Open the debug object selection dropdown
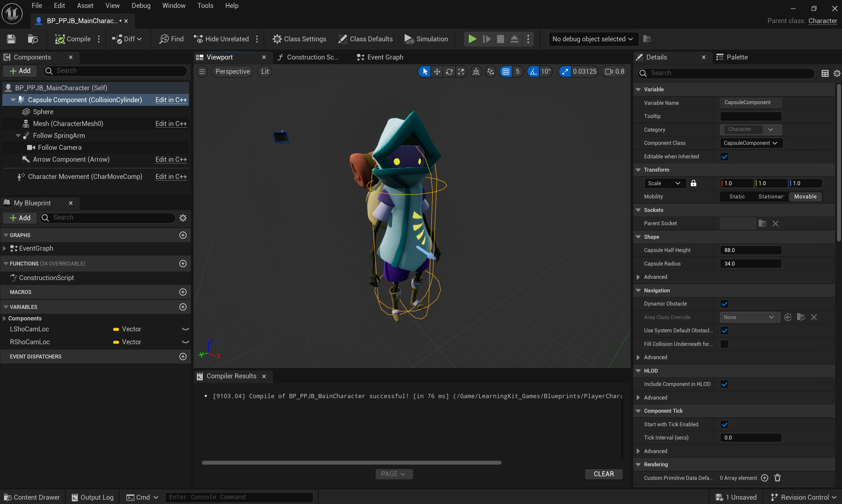842x504 pixels. 593,39
